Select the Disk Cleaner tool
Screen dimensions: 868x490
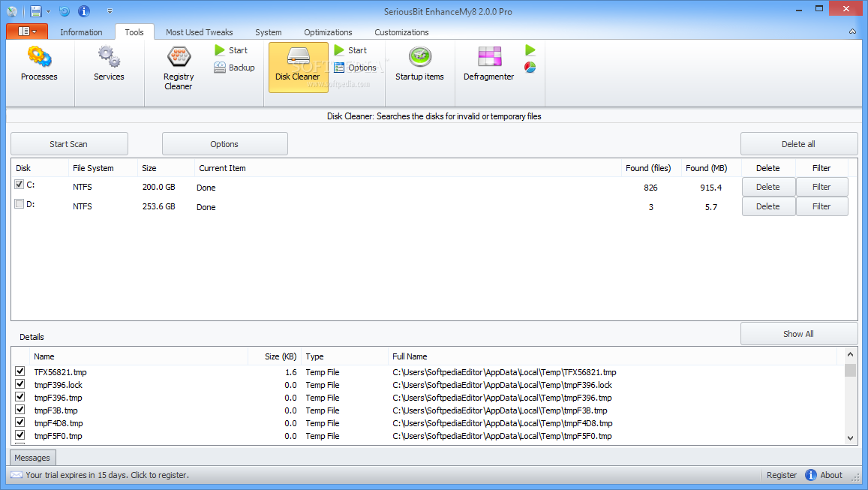(298, 67)
